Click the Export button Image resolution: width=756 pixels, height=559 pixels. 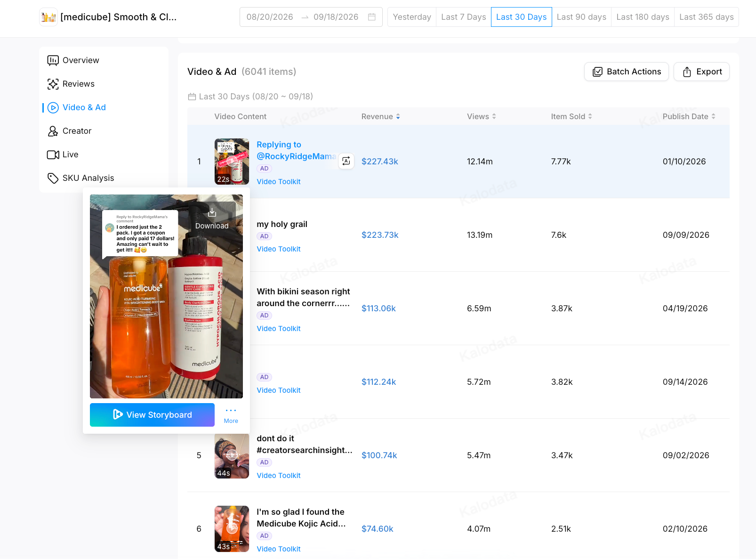(x=701, y=72)
